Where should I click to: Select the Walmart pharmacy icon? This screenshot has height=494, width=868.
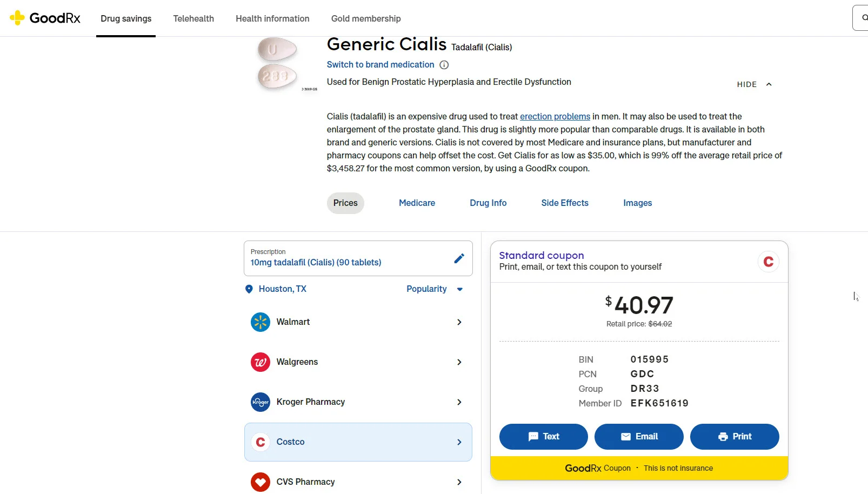[x=261, y=322]
